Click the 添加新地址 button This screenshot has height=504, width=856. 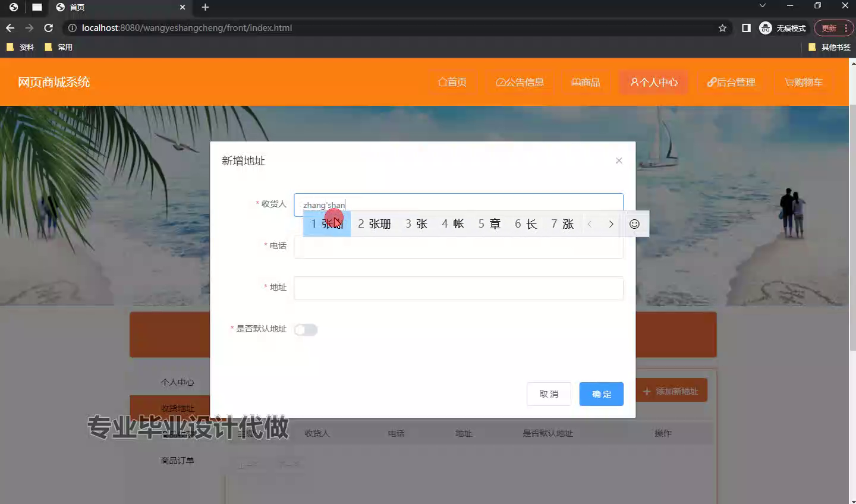tap(672, 391)
